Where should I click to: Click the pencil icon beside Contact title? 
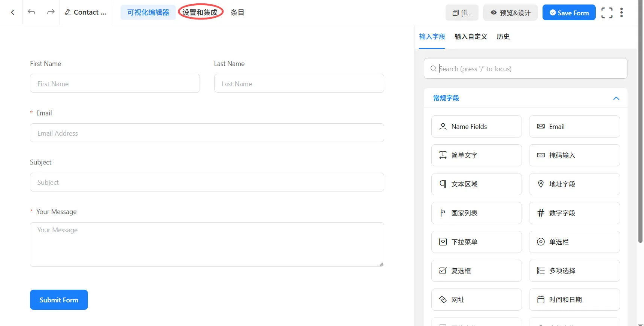point(68,12)
